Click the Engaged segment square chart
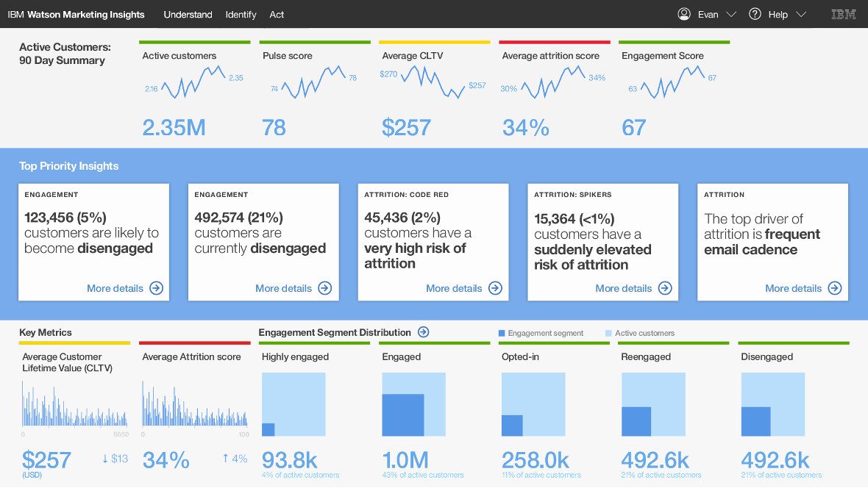The image size is (868, 488). 413,404
